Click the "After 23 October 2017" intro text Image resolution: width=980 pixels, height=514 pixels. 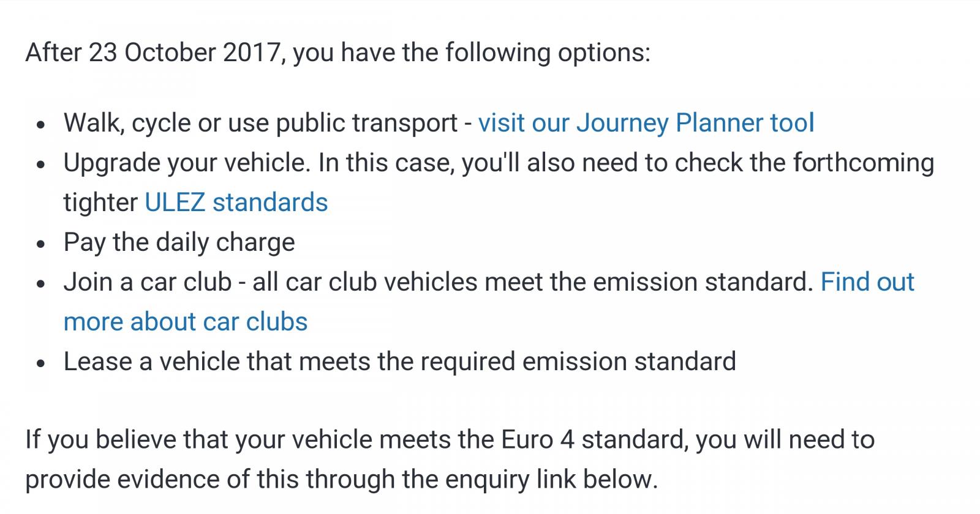point(154,53)
